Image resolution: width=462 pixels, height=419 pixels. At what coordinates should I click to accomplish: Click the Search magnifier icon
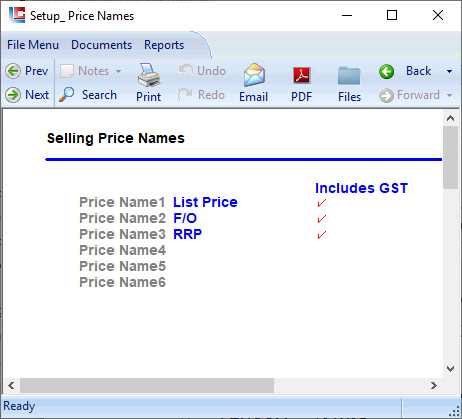[67, 95]
